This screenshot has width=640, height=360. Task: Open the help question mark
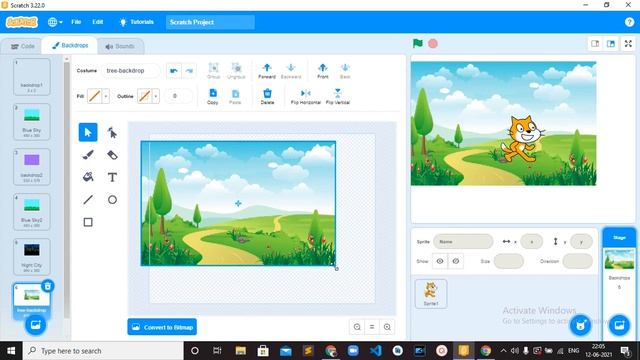click(629, 22)
